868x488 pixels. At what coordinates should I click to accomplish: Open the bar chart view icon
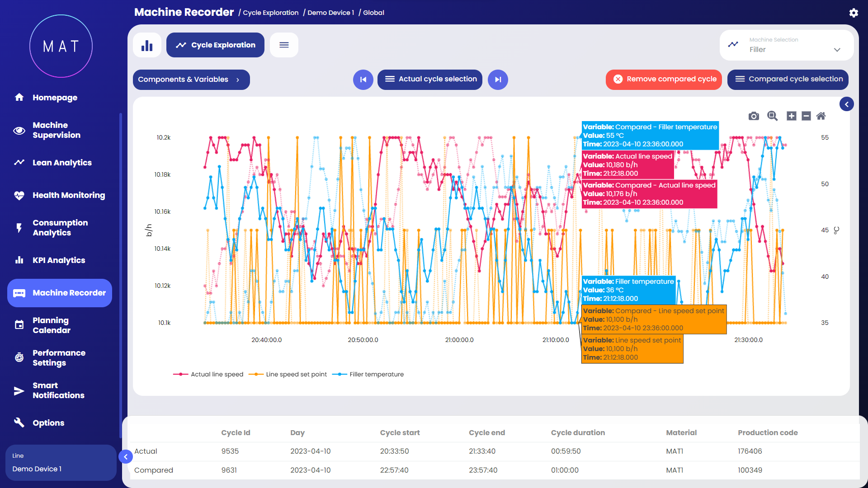(x=147, y=45)
